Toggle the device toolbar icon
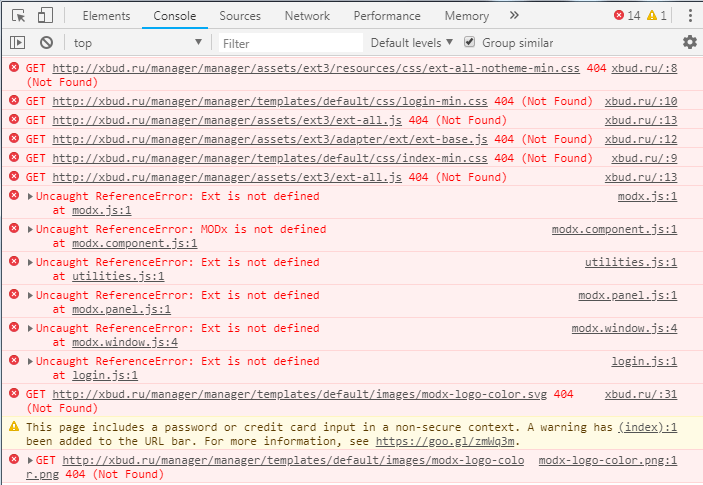This screenshot has width=703, height=485. 45,15
